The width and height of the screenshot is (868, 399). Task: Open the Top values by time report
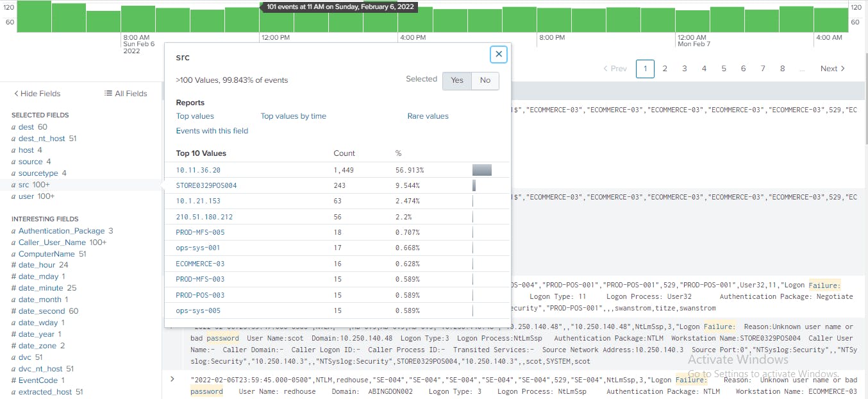point(294,116)
